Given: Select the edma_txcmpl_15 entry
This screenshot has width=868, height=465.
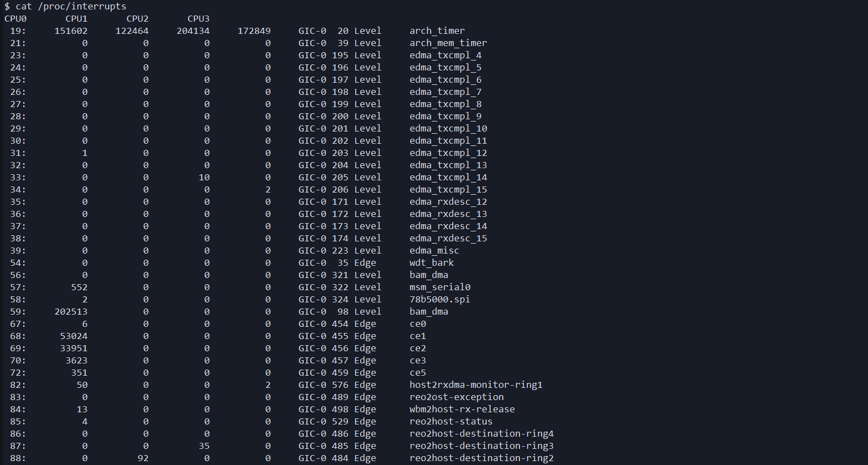Looking at the screenshot, I should [x=448, y=190].
